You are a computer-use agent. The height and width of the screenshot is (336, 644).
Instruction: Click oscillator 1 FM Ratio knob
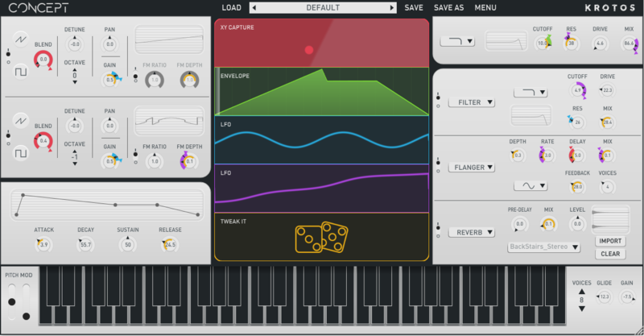tap(155, 80)
